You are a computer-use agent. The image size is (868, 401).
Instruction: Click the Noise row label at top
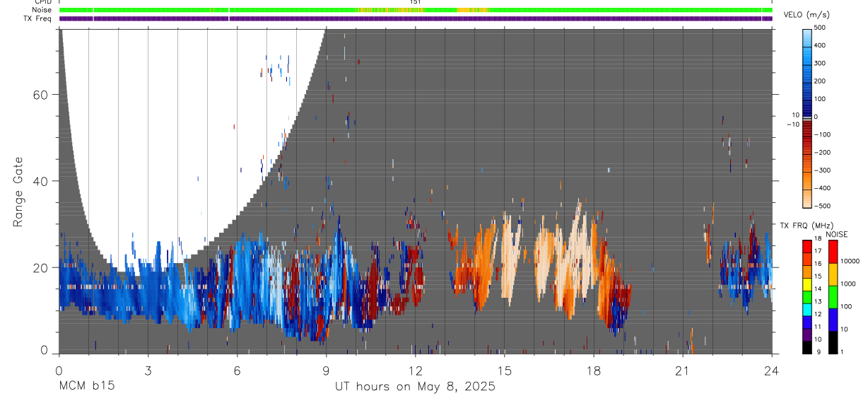43,10
